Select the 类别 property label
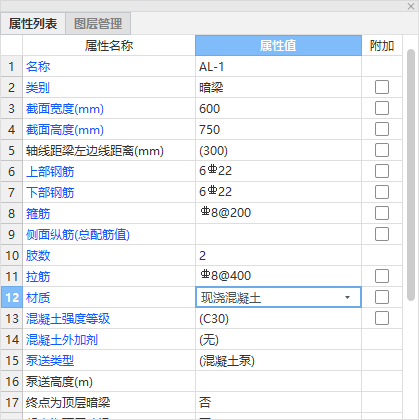The image size is (419, 420). tap(38, 88)
